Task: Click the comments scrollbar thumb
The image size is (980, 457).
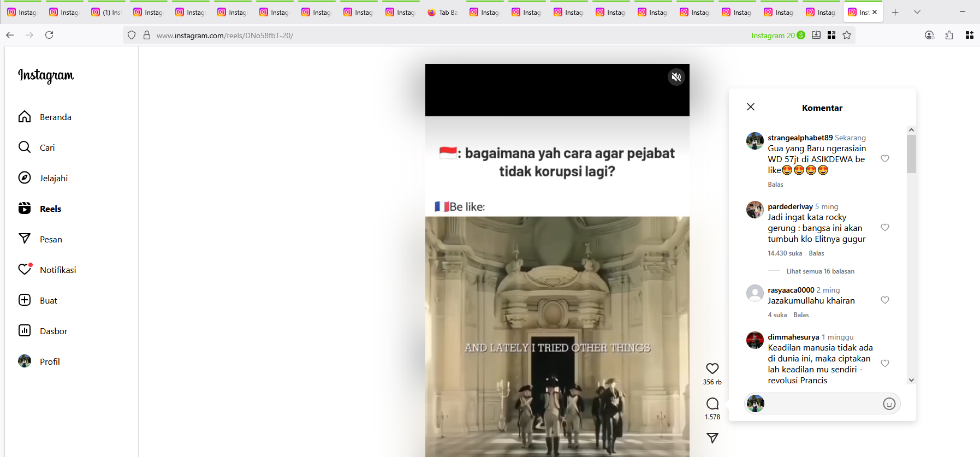Action: 911,154
